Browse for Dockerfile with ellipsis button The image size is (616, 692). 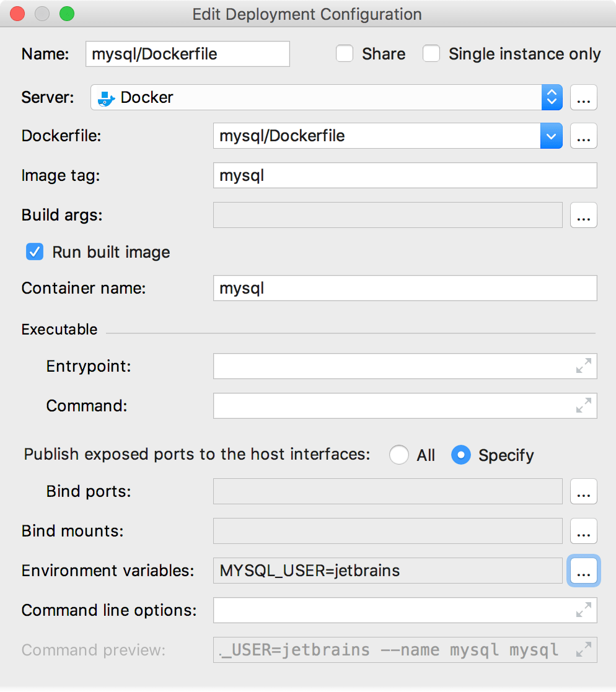point(583,136)
